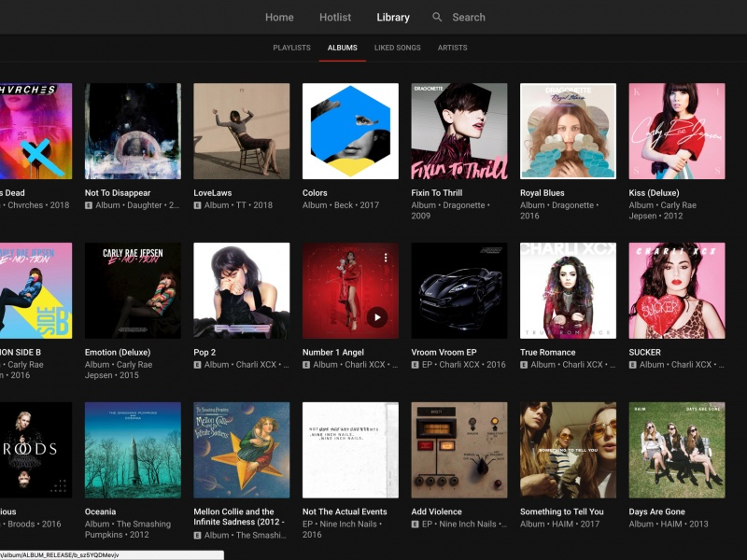Select the Albums section tab
The width and height of the screenshot is (747, 560).
tap(342, 48)
